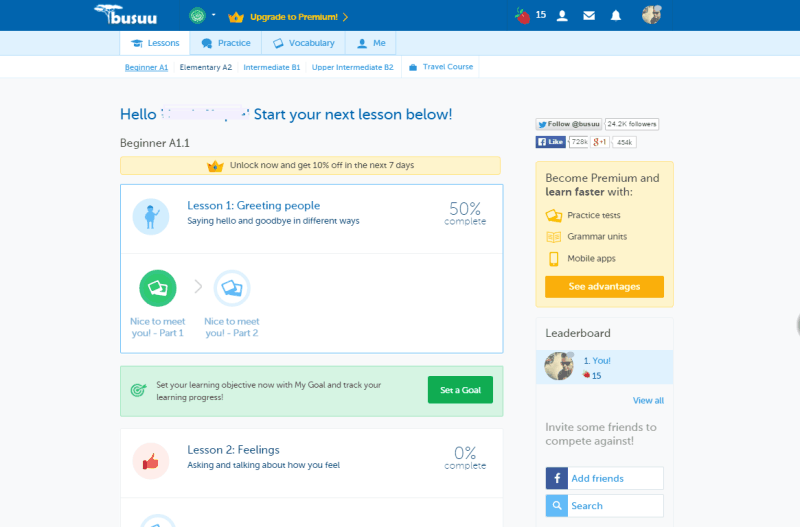Switch to the Me tab
Viewport: 800px width, 527px height.
[x=371, y=43]
